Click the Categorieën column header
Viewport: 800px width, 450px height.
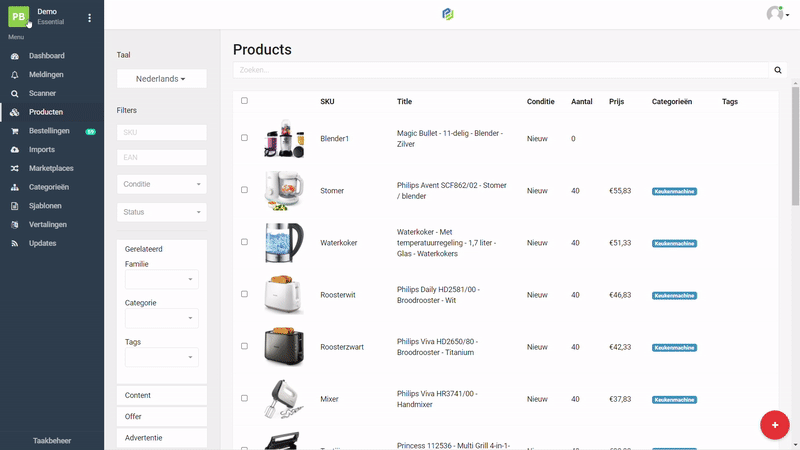(x=672, y=102)
